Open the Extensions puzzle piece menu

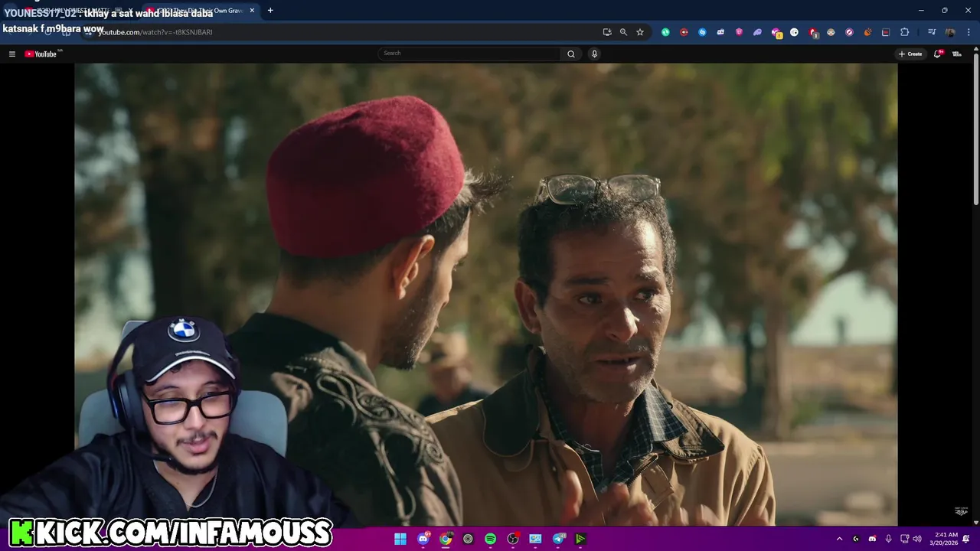click(904, 32)
